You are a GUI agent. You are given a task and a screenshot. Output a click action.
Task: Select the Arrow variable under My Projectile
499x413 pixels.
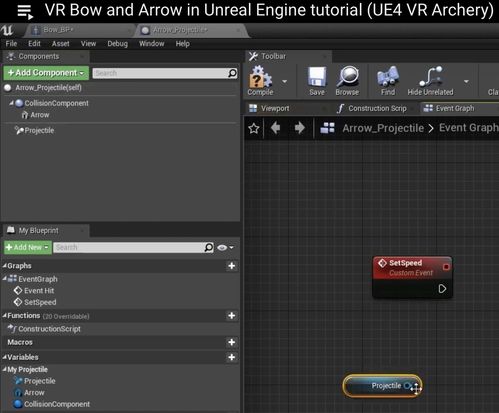[34, 392]
